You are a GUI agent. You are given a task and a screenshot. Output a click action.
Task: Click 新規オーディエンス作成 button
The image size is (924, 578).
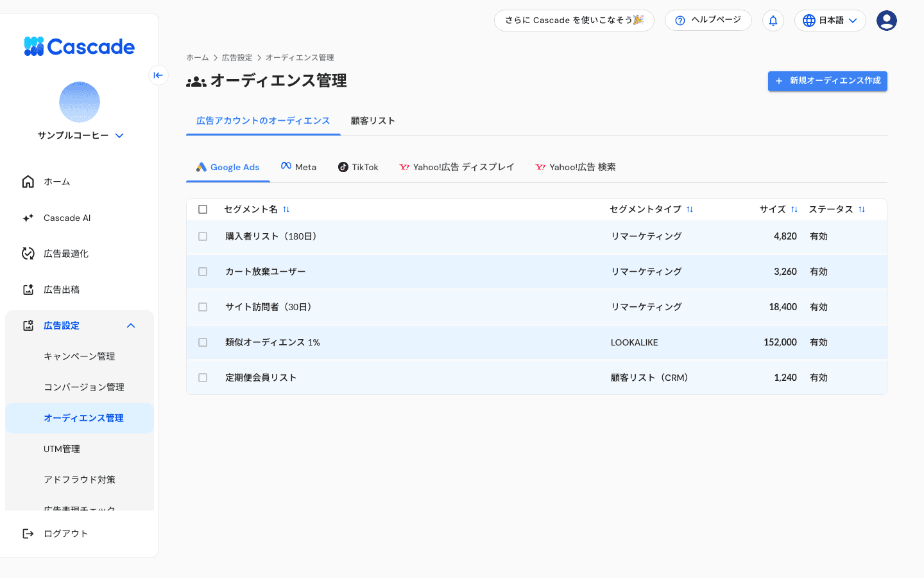coord(828,81)
